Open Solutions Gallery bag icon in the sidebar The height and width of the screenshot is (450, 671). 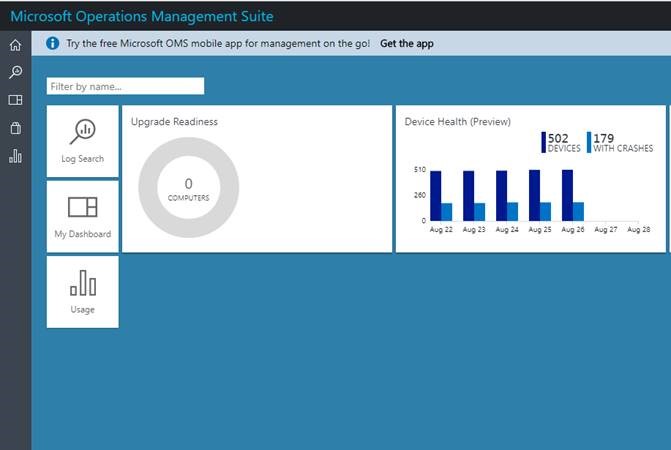click(15, 128)
